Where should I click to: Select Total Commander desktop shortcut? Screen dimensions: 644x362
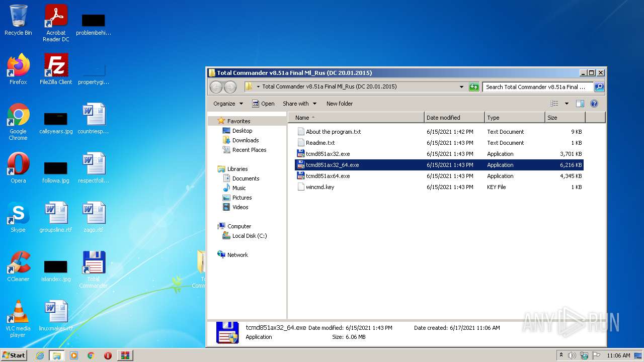[x=94, y=270]
